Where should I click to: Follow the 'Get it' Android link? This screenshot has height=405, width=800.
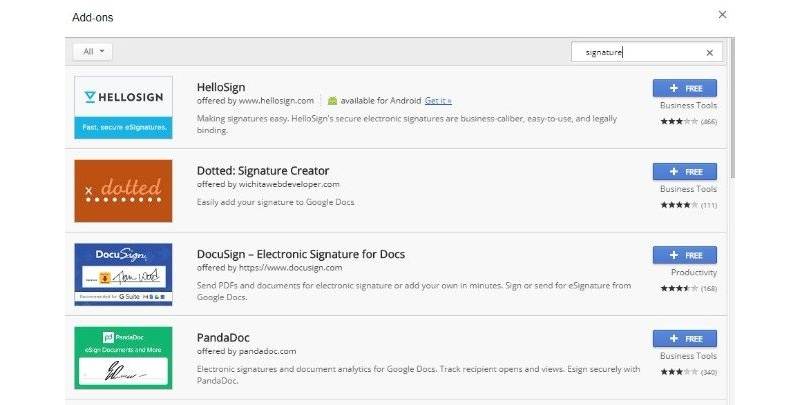[x=438, y=101]
